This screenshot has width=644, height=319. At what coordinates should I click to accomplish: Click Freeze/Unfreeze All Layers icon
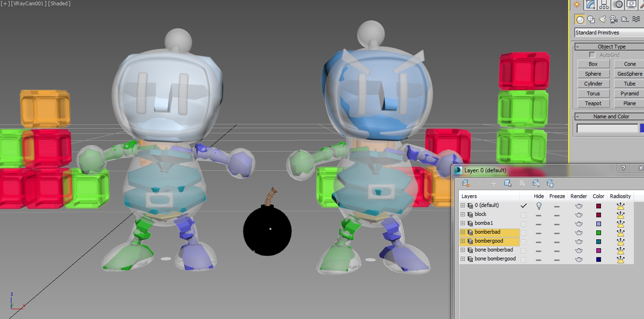pos(550,183)
